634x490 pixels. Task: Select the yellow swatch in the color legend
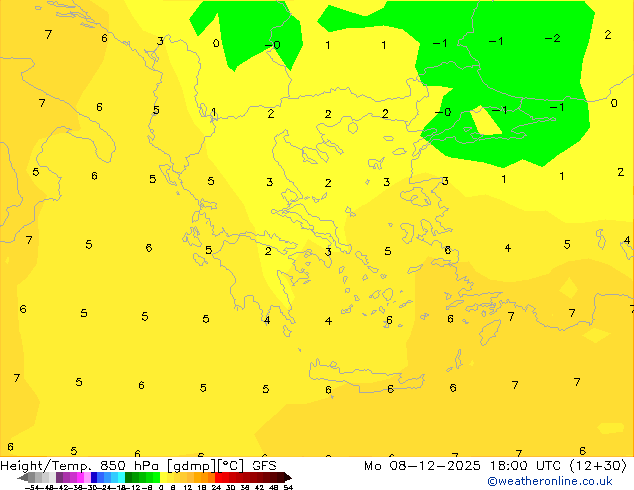[163, 477]
